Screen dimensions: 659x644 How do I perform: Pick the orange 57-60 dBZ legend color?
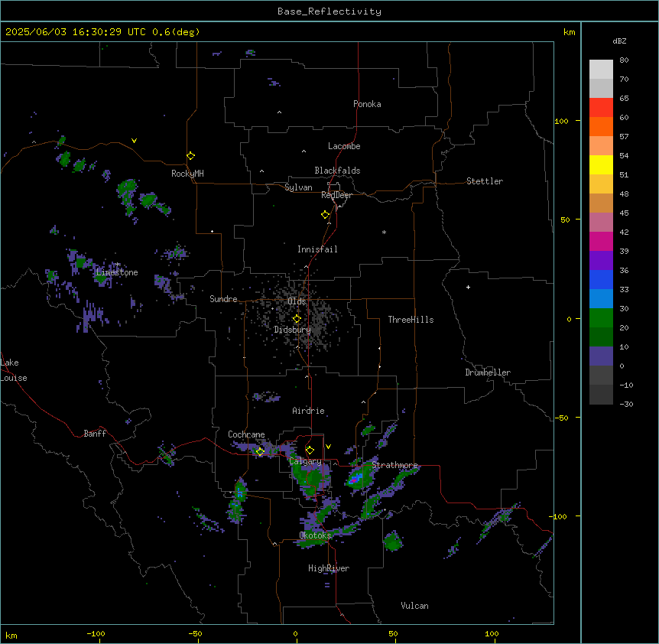coord(601,126)
